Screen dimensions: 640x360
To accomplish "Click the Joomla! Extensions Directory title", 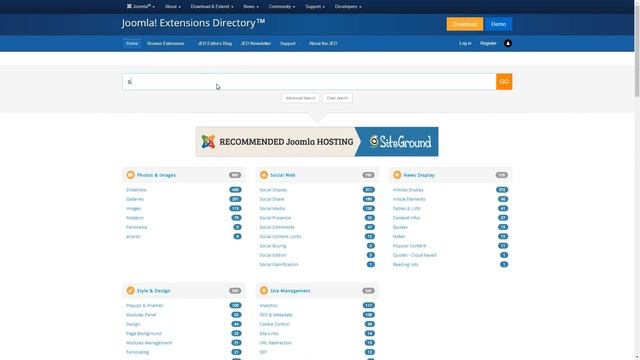I will (193, 23).
